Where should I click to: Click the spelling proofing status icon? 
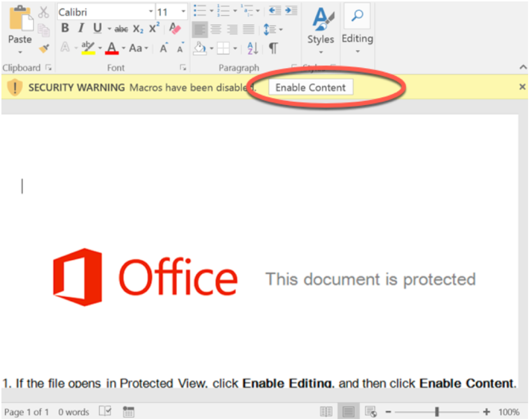coord(105,411)
